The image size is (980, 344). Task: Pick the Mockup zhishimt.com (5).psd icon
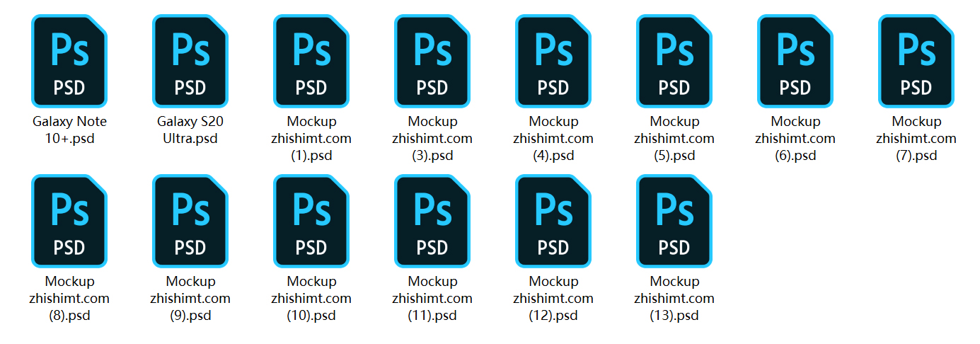point(674,61)
